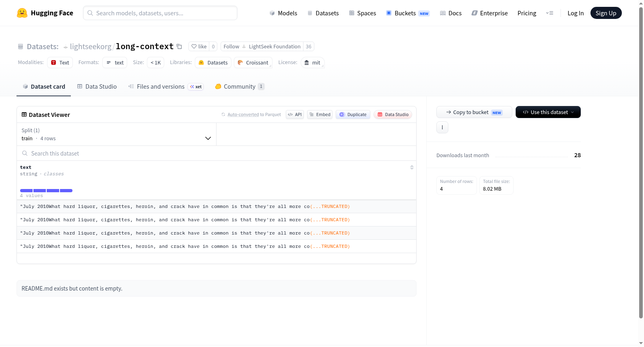Open the Community tab

pyautogui.click(x=239, y=87)
